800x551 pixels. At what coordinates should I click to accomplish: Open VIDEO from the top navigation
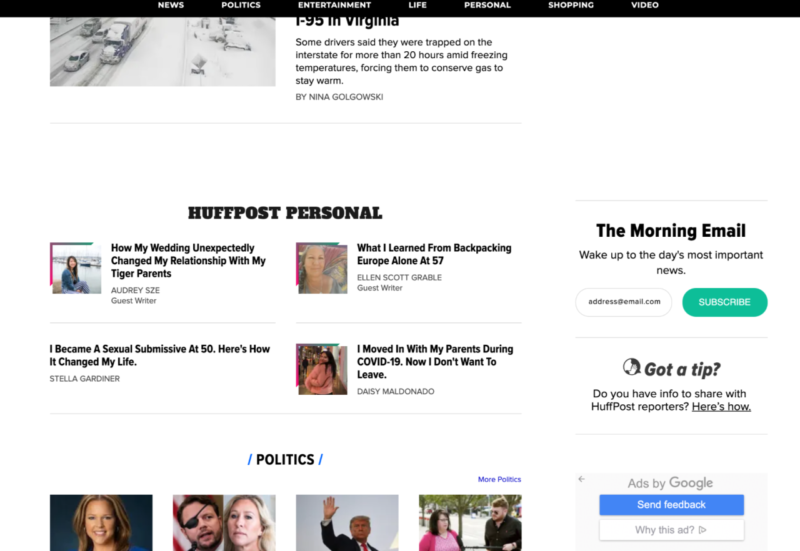(x=645, y=5)
